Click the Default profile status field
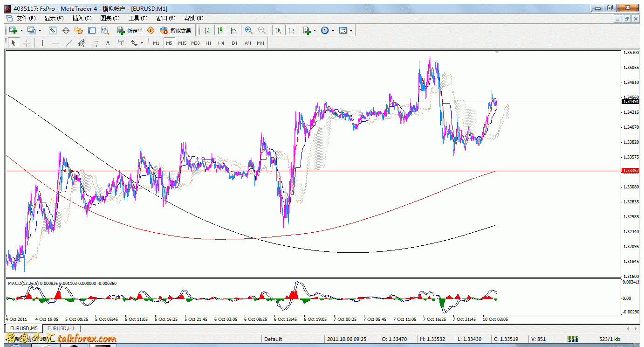 (x=294, y=339)
